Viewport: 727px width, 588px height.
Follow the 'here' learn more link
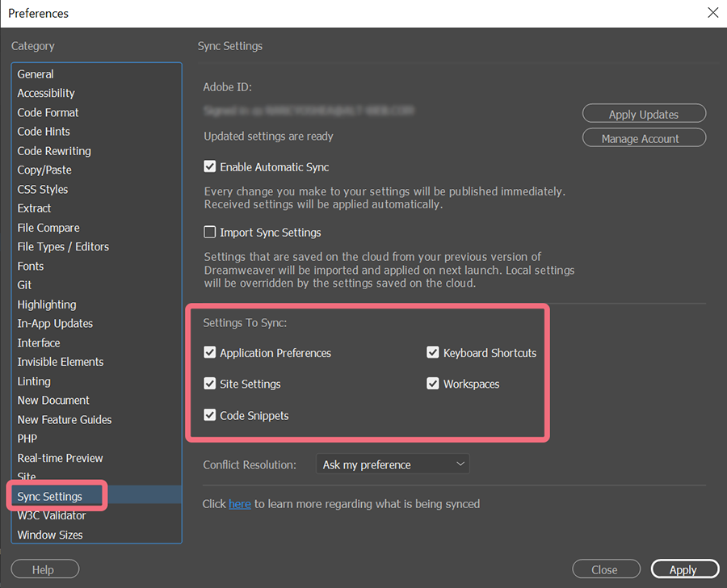pos(240,504)
